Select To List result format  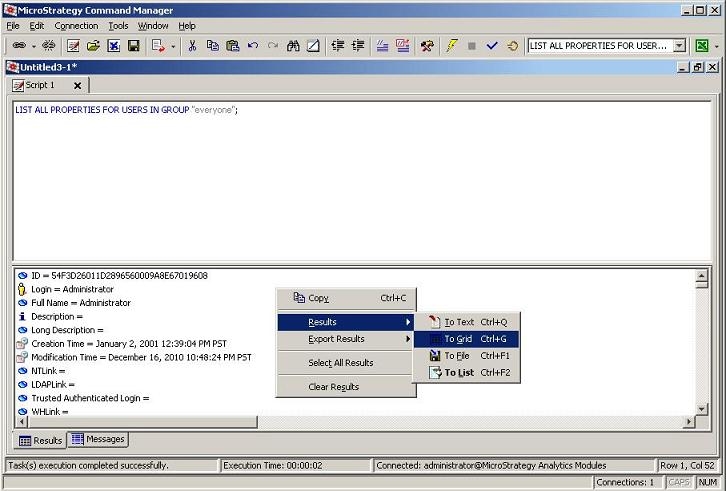466,372
